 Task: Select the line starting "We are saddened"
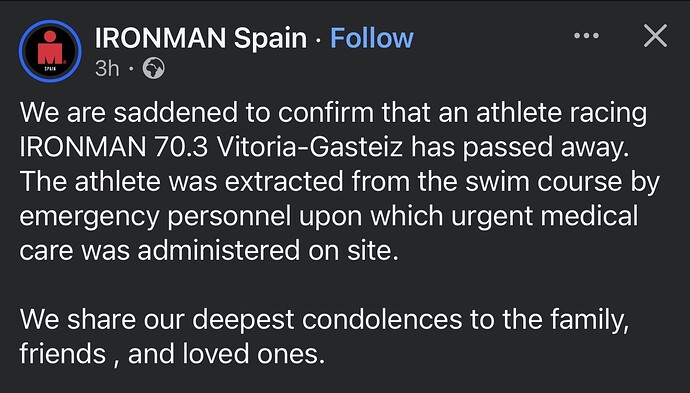coord(333,113)
